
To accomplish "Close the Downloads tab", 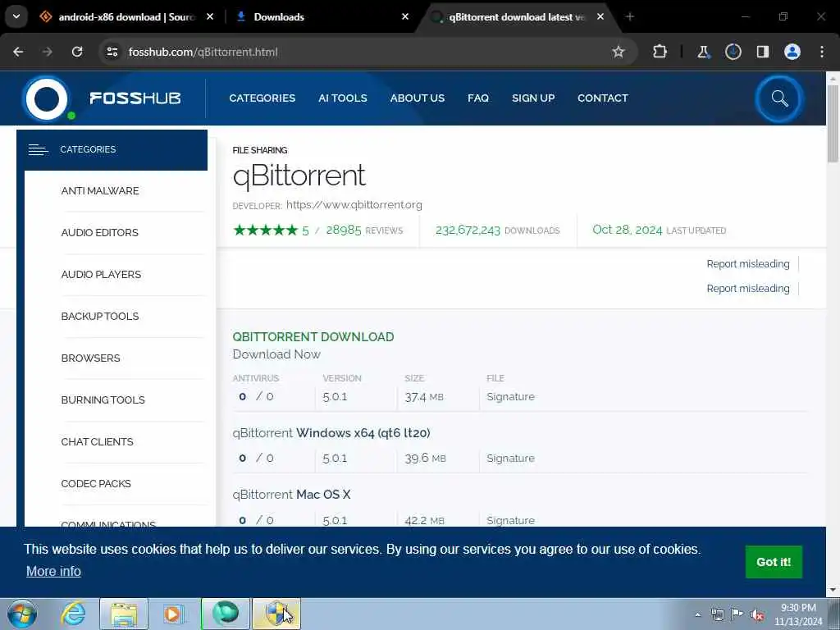I will [405, 17].
